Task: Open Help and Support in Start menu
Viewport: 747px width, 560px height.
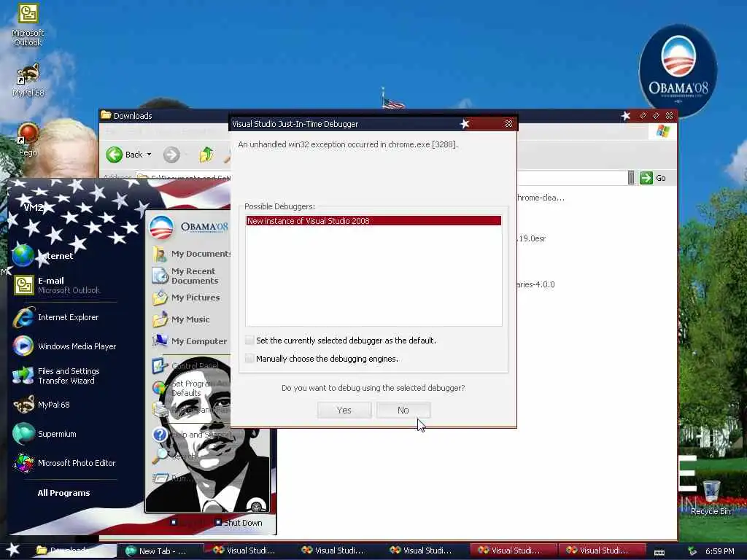Action: [x=192, y=435]
